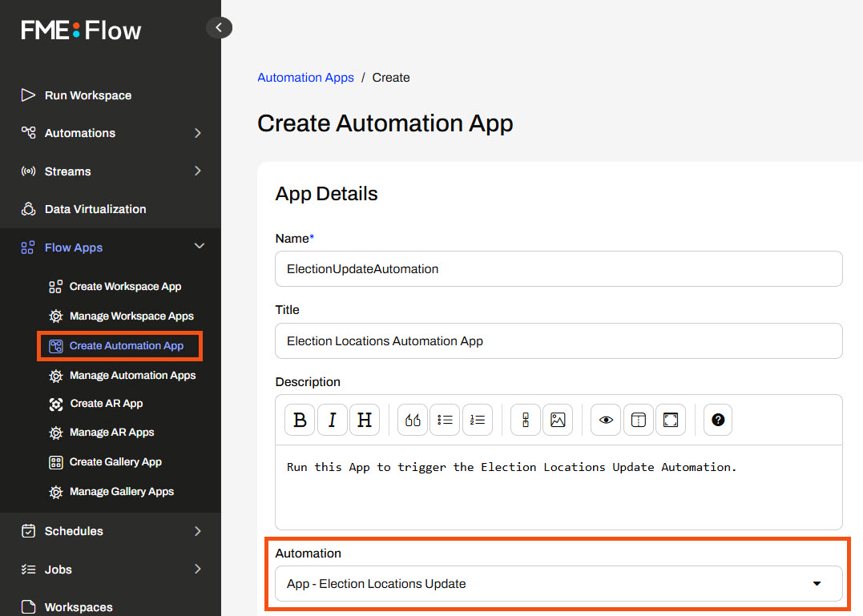This screenshot has height=616, width=863.
Task: Open the Schedules menu item
Action: click(x=74, y=531)
